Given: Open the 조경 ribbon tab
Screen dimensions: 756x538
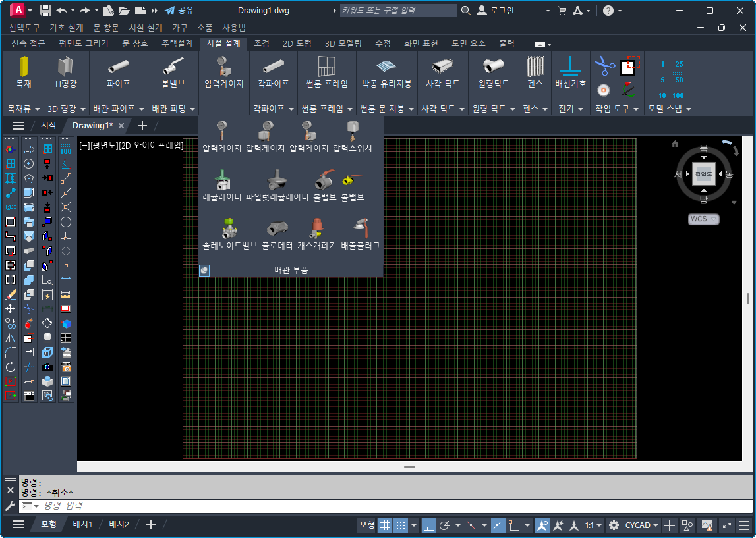Looking at the screenshot, I should point(262,43).
